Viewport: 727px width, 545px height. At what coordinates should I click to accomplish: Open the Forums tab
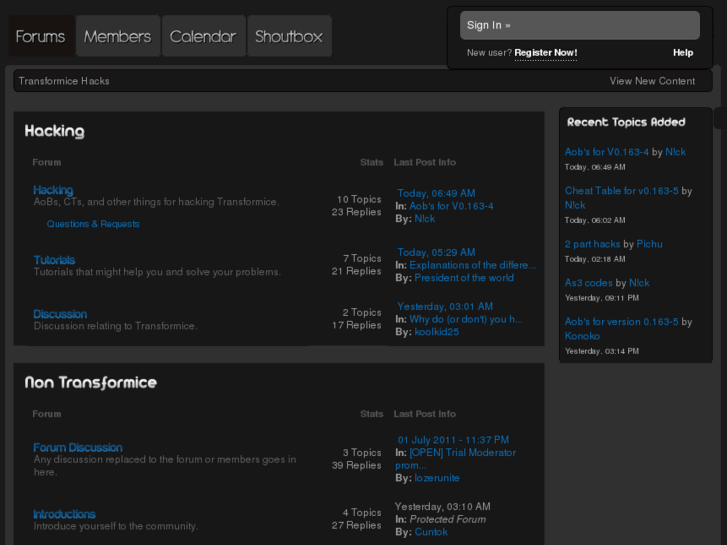pos(40,37)
